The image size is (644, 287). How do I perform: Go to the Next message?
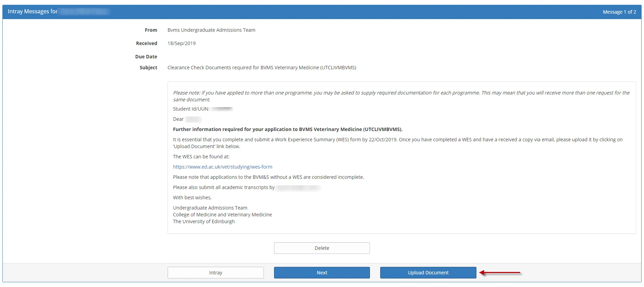pos(321,273)
